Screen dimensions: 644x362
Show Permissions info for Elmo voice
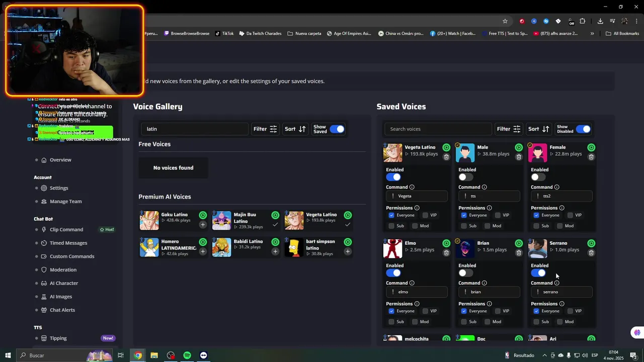[x=417, y=304]
